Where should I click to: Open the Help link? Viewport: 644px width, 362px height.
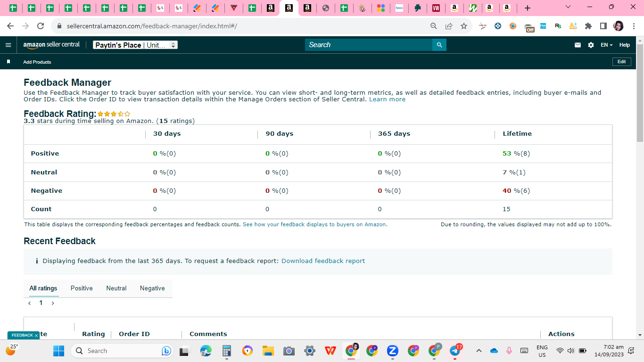pyautogui.click(x=625, y=45)
